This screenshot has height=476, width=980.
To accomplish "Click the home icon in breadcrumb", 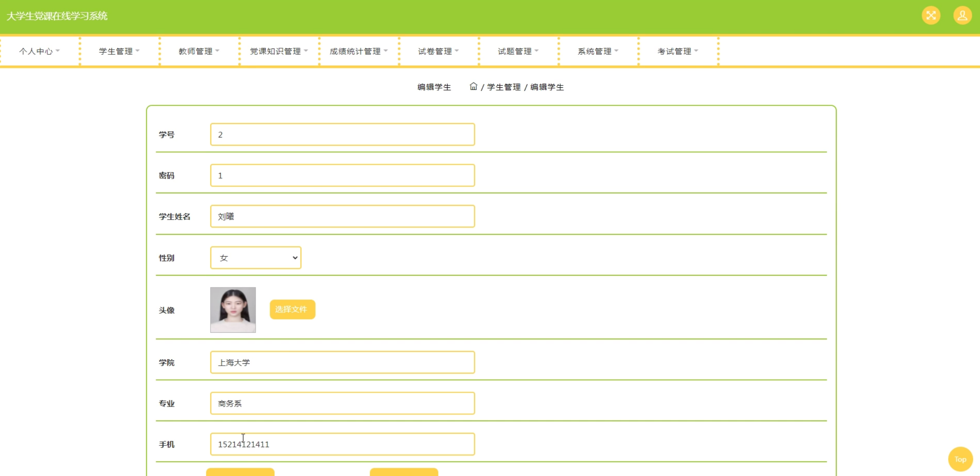I will tap(473, 86).
